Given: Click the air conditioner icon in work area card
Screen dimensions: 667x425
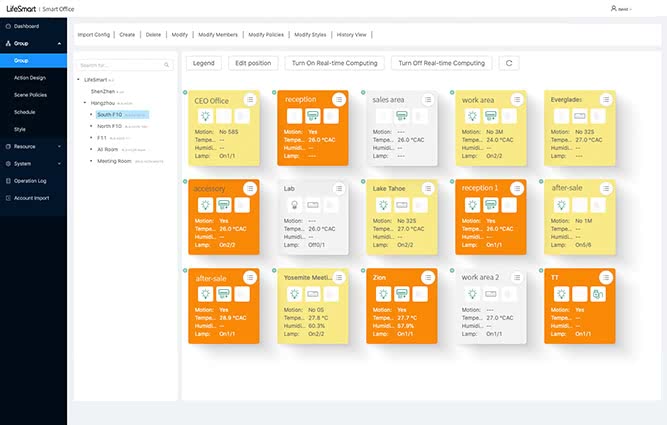Looking at the screenshot, I should coord(492,116).
